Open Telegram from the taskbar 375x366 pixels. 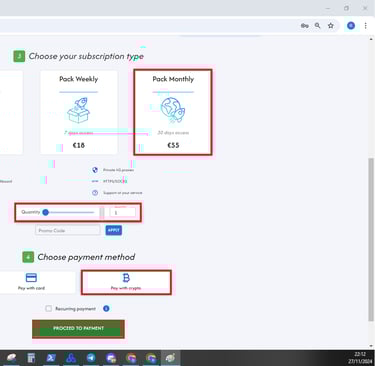pyautogui.click(x=91, y=358)
